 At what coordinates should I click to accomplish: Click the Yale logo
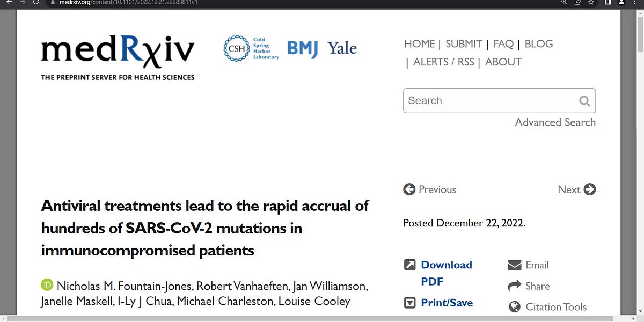coord(342,48)
